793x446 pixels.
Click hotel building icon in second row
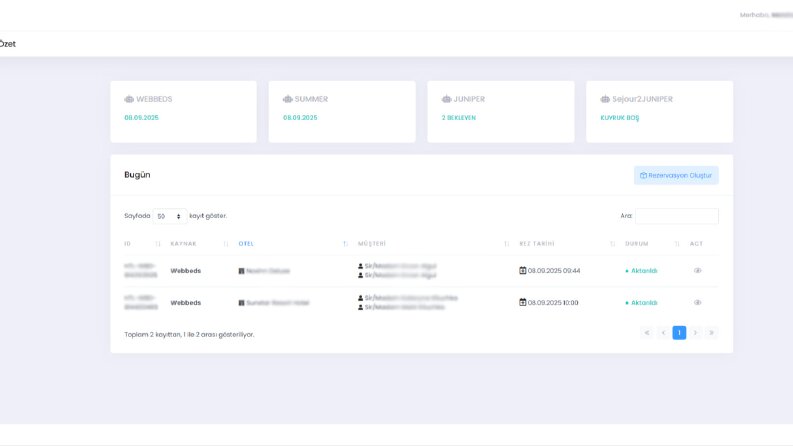coord(241,303)
